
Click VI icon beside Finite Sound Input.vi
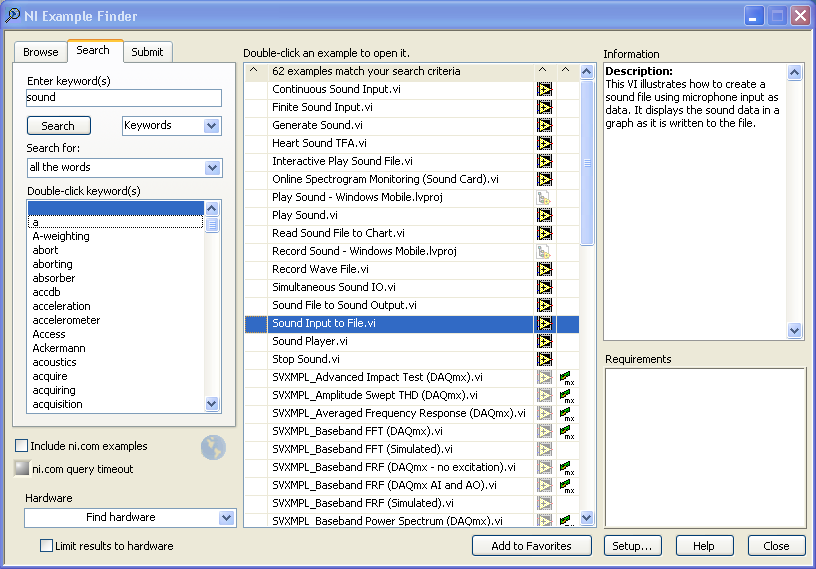(x=544, y=107)
